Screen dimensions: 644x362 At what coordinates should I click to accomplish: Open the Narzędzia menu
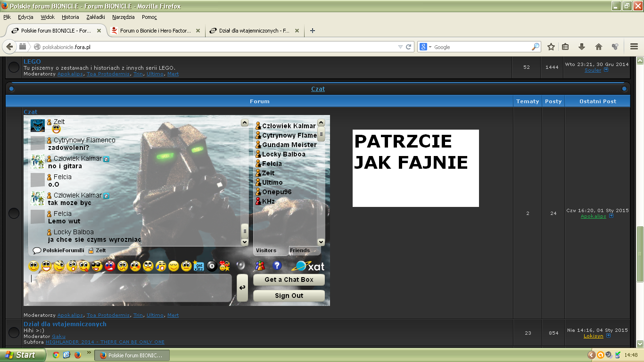pos(124,17)
